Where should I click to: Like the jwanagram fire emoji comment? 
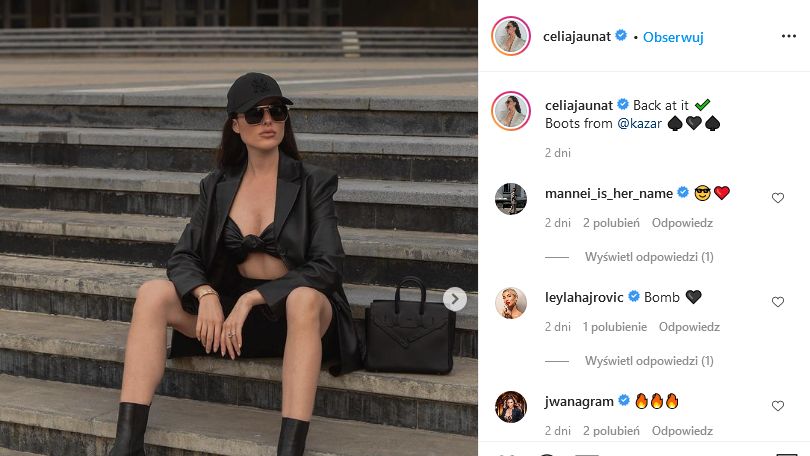(777, 406)
